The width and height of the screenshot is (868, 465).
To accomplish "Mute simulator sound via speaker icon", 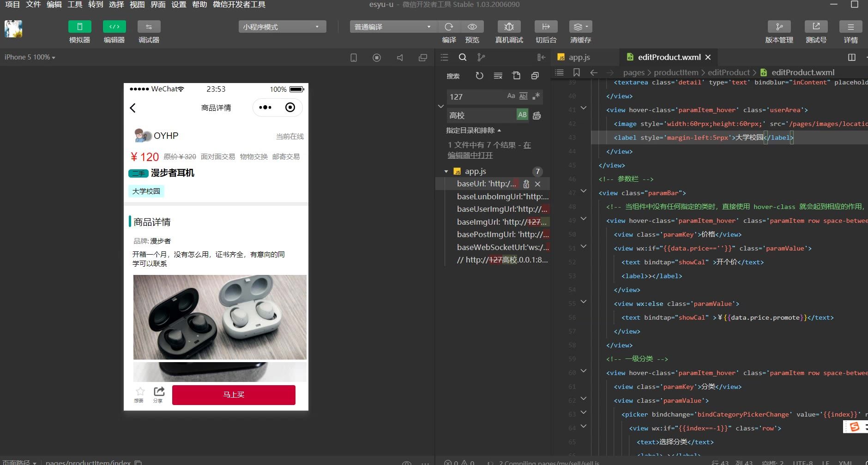I will pyautogui.click(x=400, y=58).
